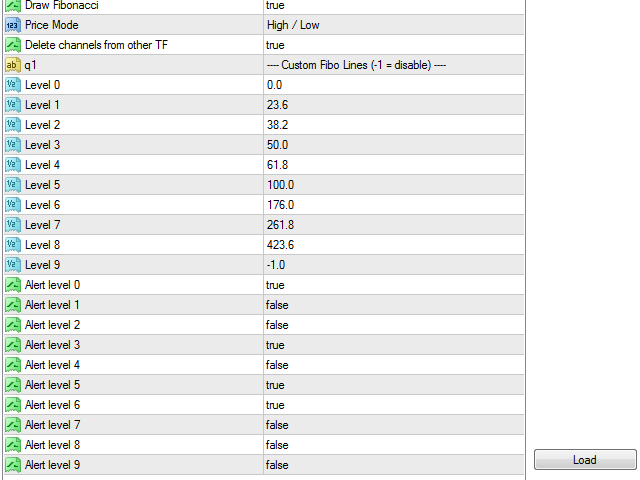Image resolution: width=640 pixels, height=480 pixels.
Task: Edit the Level 8 value 423.6
Action: pyautogui.click(x=394, y=245)
